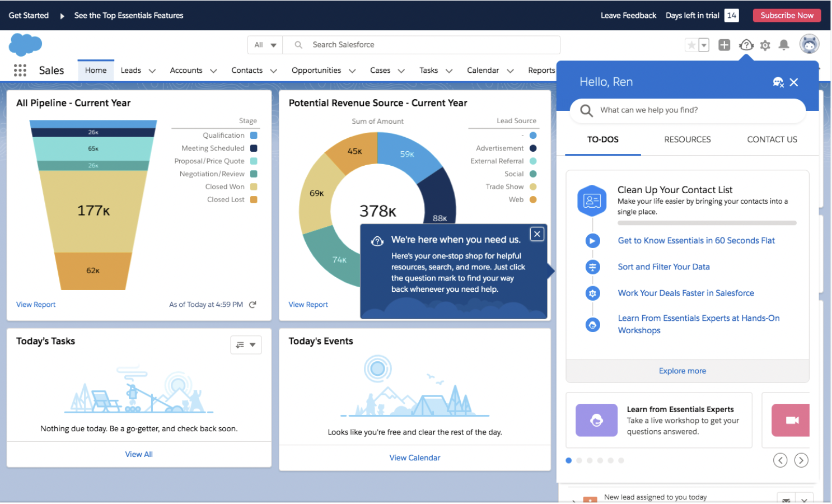The width and height of the screenshot is (832, 504).
Task: Click the search magnifier in Search Salesforce
Action: coord(298,45)
